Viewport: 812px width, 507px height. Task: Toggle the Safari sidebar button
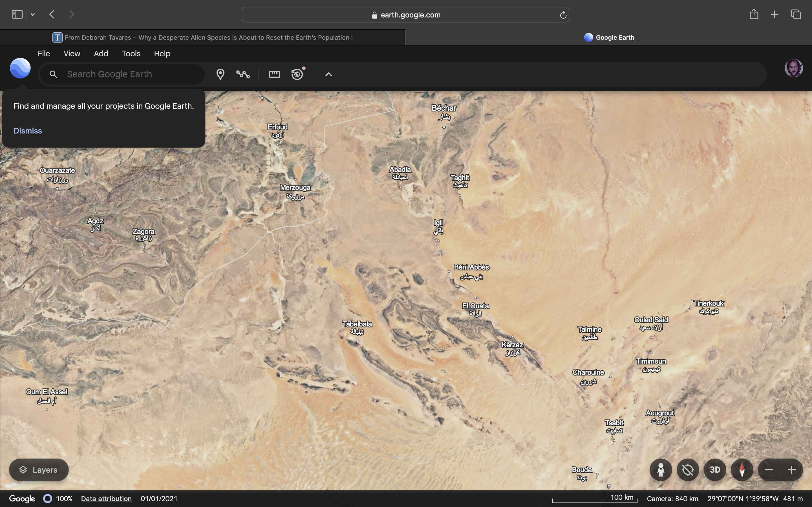[x=17, y=14]
